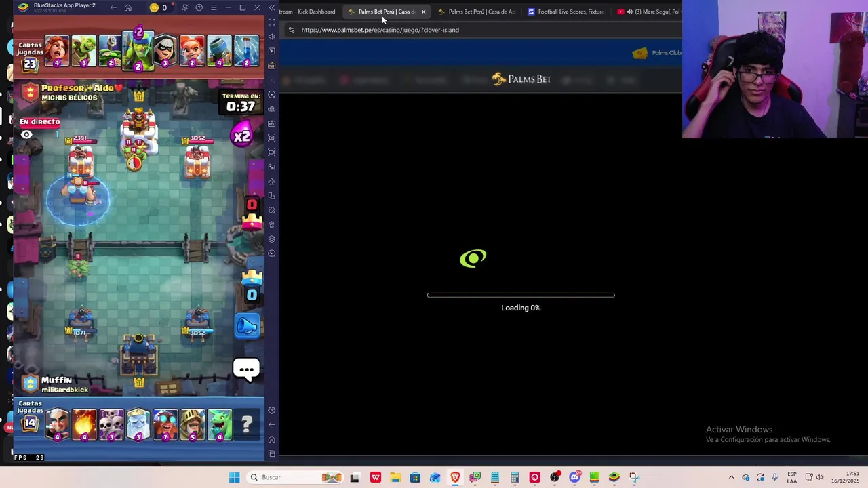Switch to the Kick Dashboard browser tab
The width and height of the screenshot is (868, 488).
click(x=307, y=12)
